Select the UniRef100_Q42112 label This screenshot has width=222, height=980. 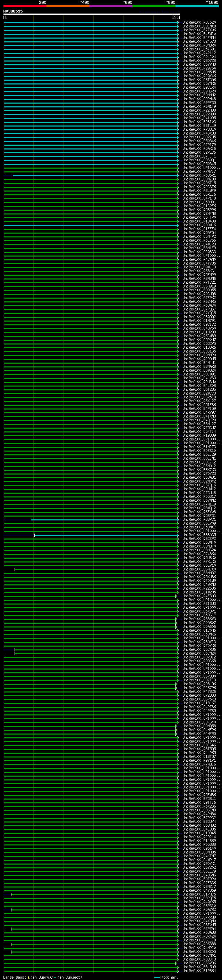199,53
